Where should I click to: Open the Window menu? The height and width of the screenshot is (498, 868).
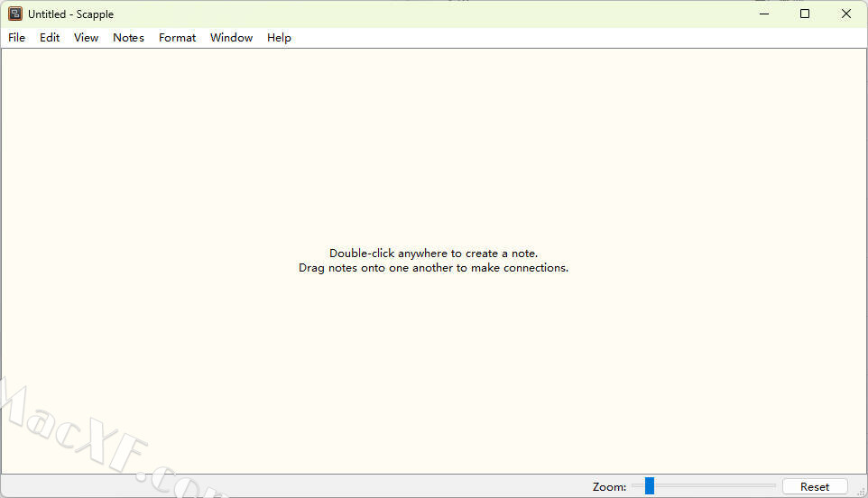pos(231,38)
